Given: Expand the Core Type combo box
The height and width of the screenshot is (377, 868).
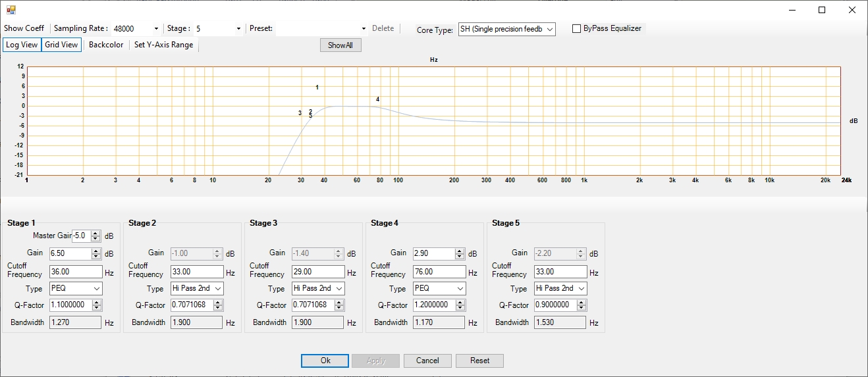Looking at the screenshot, I should [x=550, y=30].
